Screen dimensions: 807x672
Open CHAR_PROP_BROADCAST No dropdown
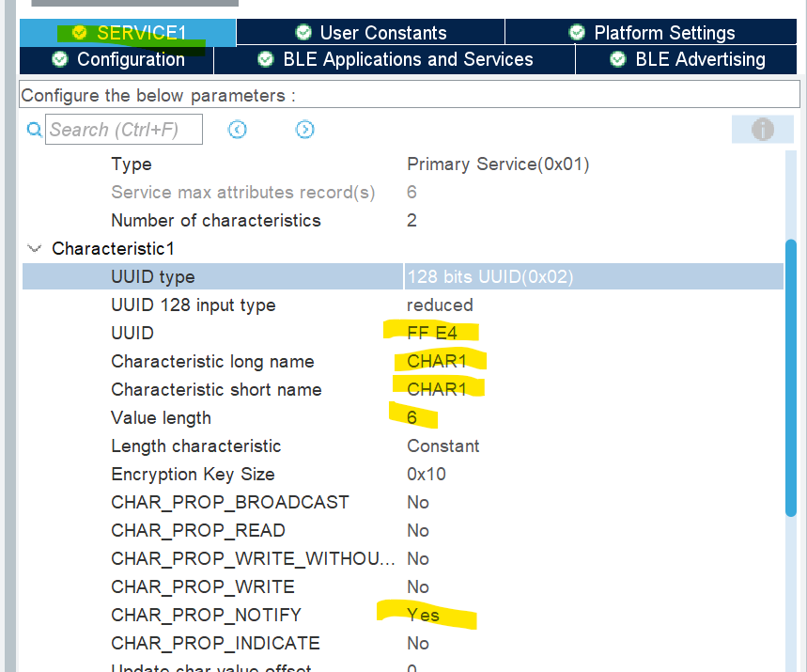[417, 502]
